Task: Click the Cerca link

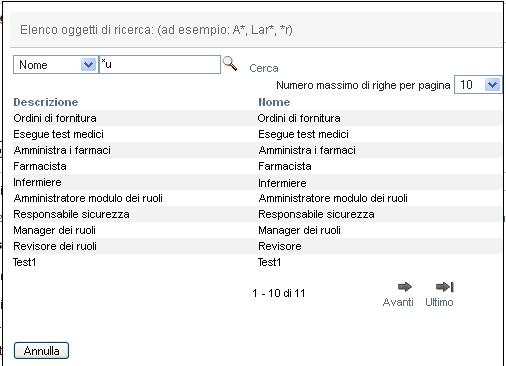Action: pyautogui.click(x=264, y=68)
